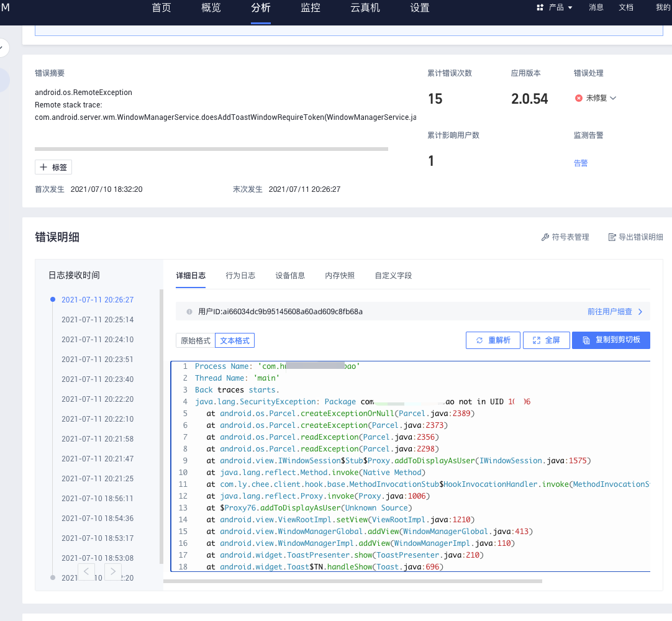Go to next page of log timestamps
The height and width of the screenshot is (621, 672).
tap(113, 571)
